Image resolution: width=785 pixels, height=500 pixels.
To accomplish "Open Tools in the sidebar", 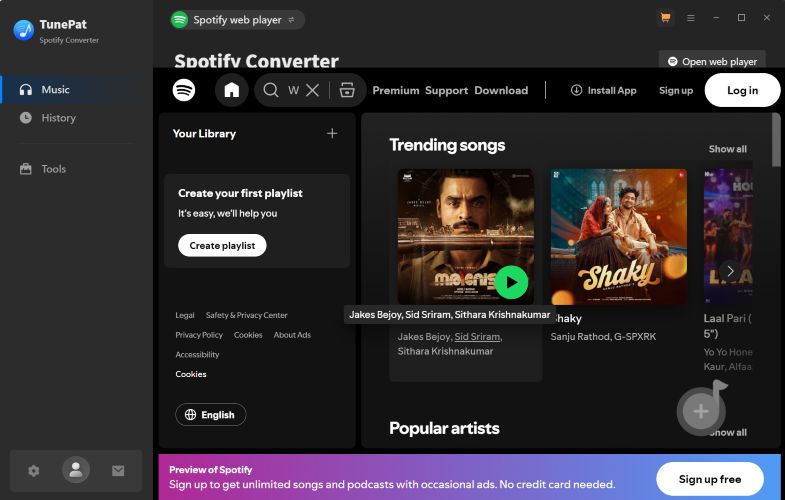I will point(53,169).
